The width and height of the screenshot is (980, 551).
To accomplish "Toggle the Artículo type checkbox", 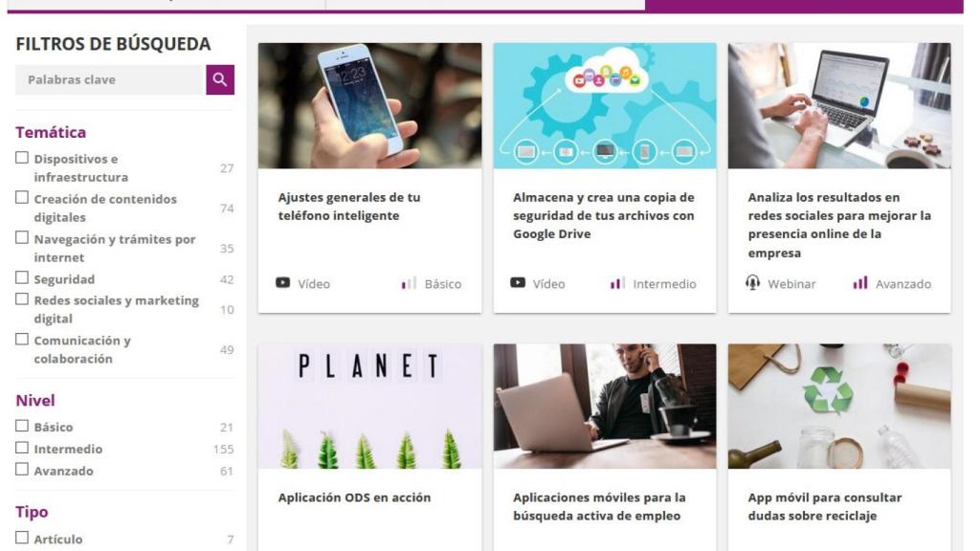I will click(x=22, y=538).
